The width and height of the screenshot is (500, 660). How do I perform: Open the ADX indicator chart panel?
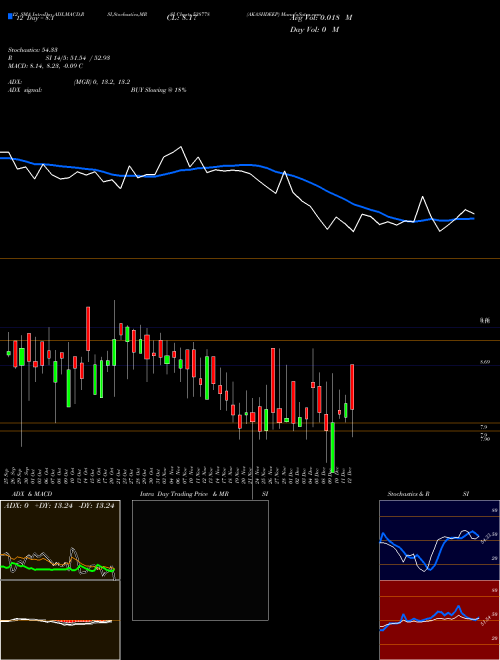(x=60, y=540)
